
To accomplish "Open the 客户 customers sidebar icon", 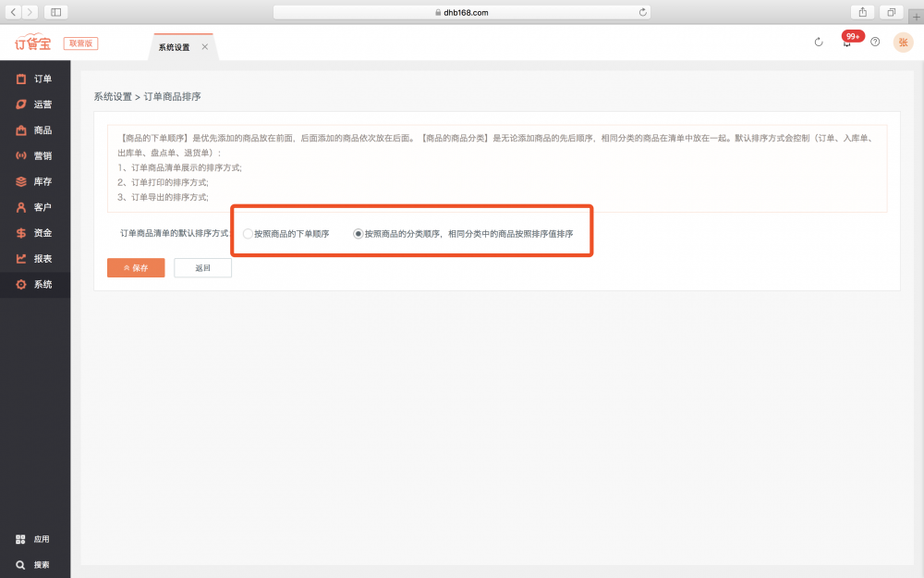I will tap(21, 207).
